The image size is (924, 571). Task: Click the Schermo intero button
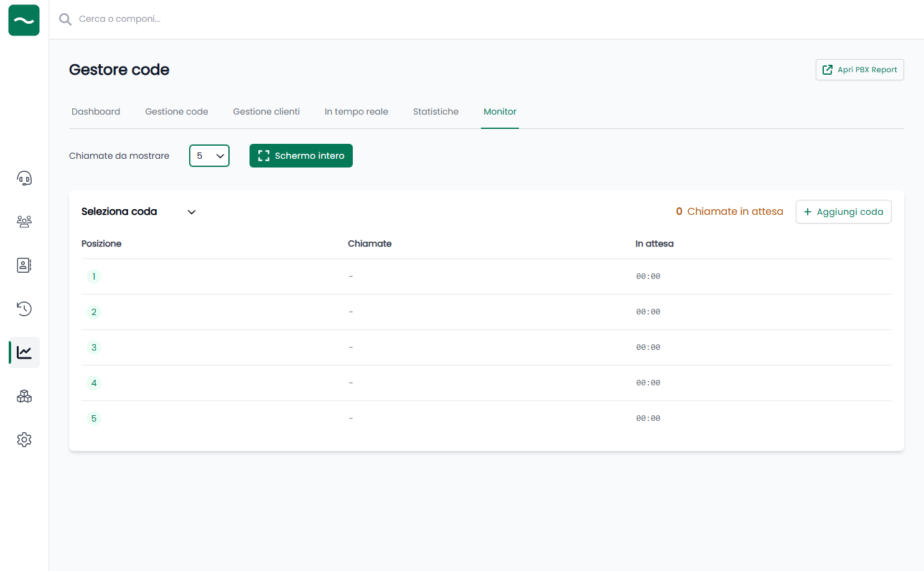tap(301, 156)
